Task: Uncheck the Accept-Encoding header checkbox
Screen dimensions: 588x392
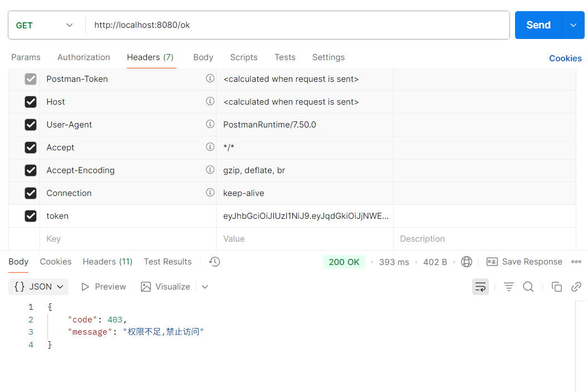Action: point(31,171)
